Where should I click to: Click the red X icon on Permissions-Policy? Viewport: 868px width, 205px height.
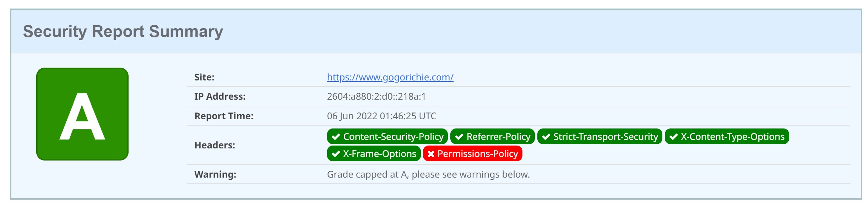(x=431, y=154)
